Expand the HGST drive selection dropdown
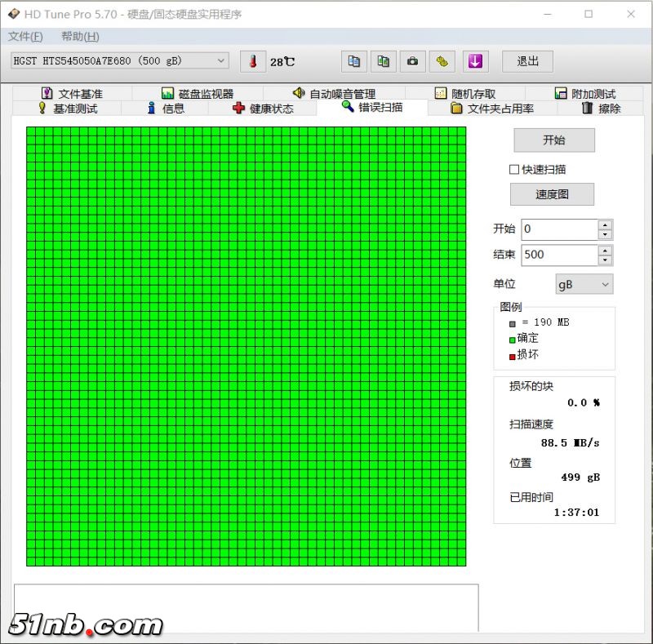 [x=221, y=61]
